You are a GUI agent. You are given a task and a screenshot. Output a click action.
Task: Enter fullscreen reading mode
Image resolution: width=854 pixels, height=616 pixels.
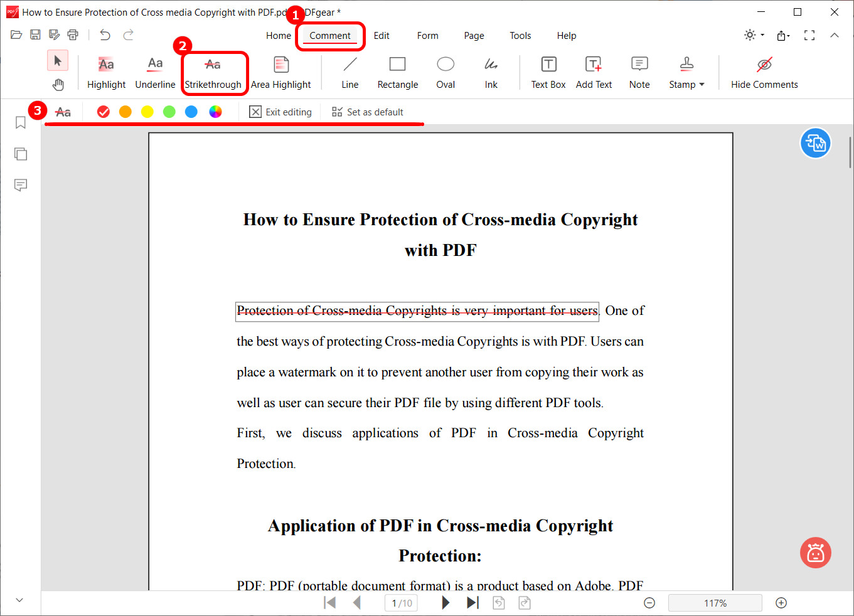click(809, 36)
